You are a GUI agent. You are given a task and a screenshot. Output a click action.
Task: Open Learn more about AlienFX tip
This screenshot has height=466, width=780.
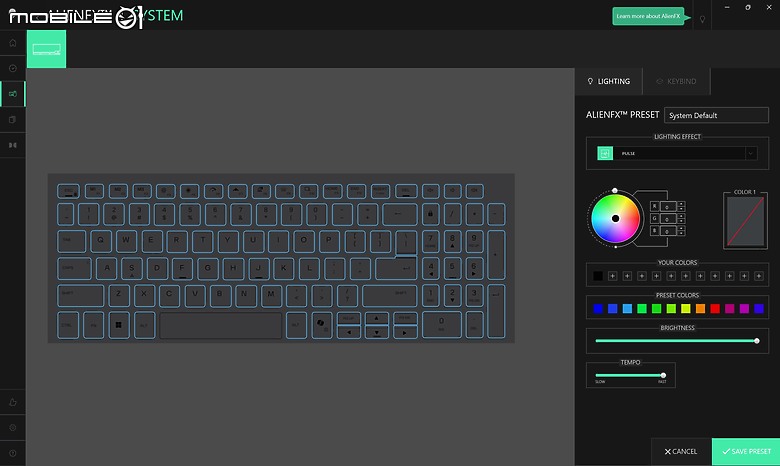[x=649, y=16]
